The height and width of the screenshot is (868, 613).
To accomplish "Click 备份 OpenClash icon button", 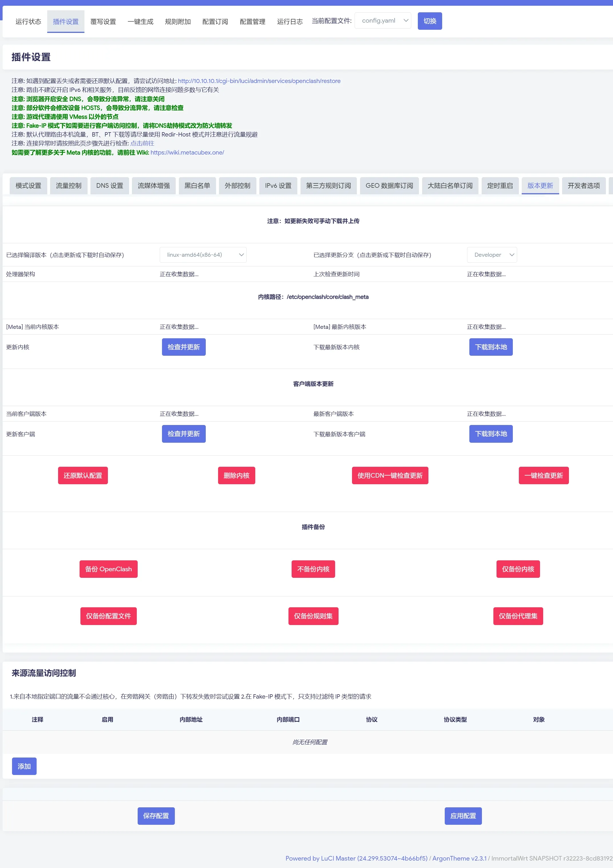I will (x=108, y=569).
